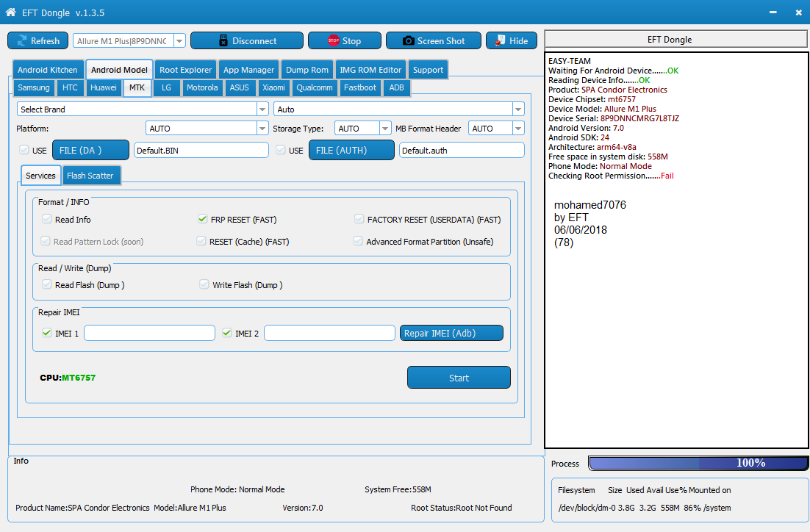Enable Read Flash (Dump) checkbox
The width and height of the screenshot is (810, 532).
tap(47, 284)
